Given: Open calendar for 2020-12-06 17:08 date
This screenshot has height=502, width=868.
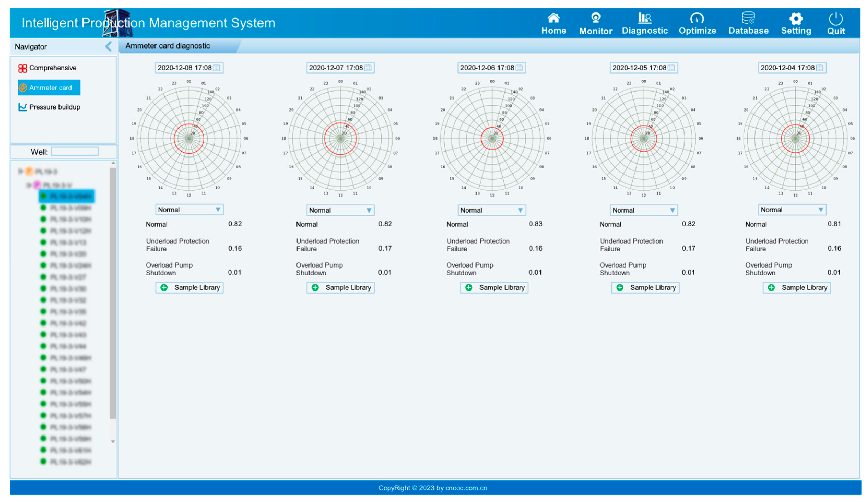Looking at the screenshot, I should [519, 68].
